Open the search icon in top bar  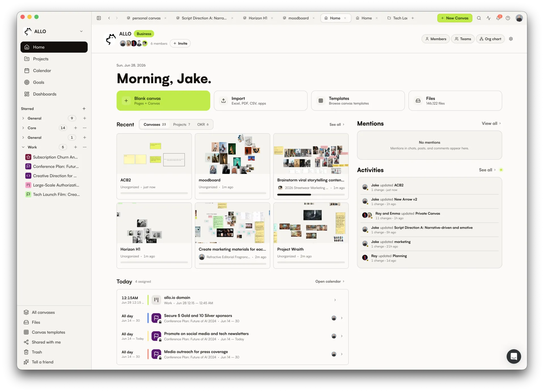point(479,18)
